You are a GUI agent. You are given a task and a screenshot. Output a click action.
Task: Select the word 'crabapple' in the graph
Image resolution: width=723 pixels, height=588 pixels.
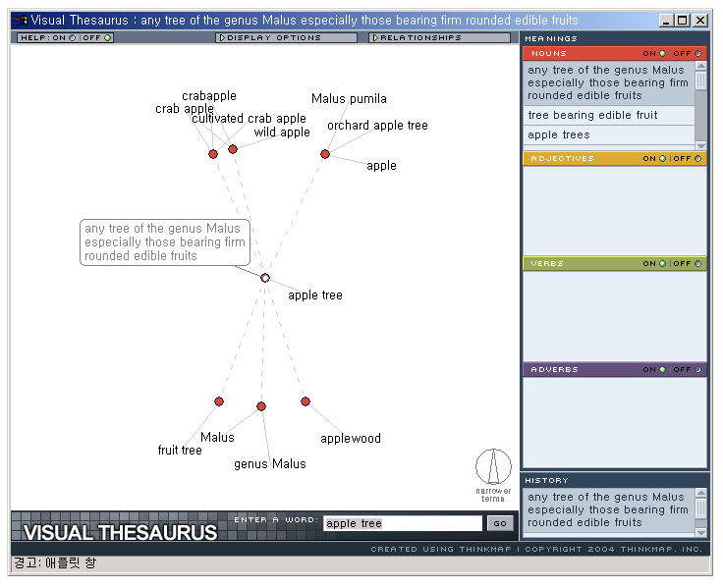pyautogui.click(x=209, y=96)
